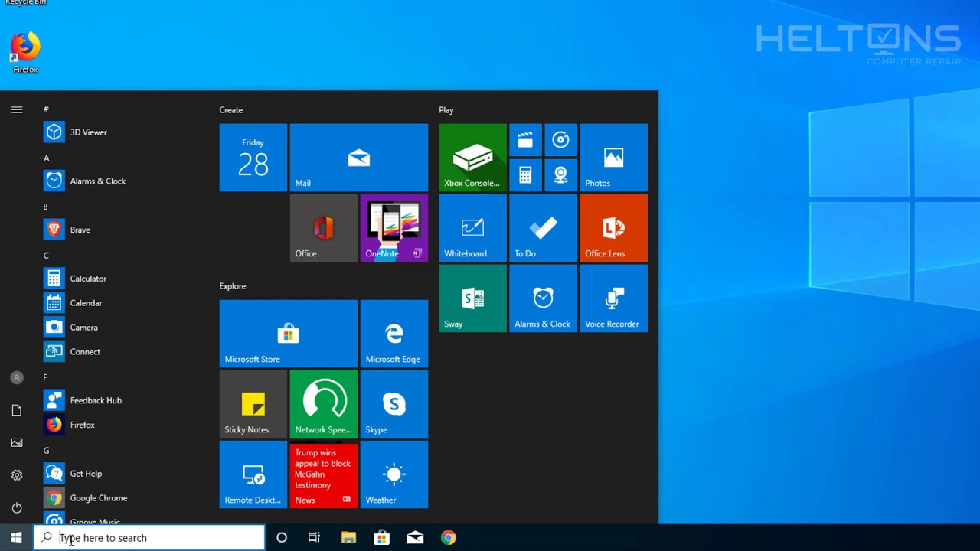This screenshot has width=980, height=551.
Task: Open the Power options button
Action: coord(17,507)
